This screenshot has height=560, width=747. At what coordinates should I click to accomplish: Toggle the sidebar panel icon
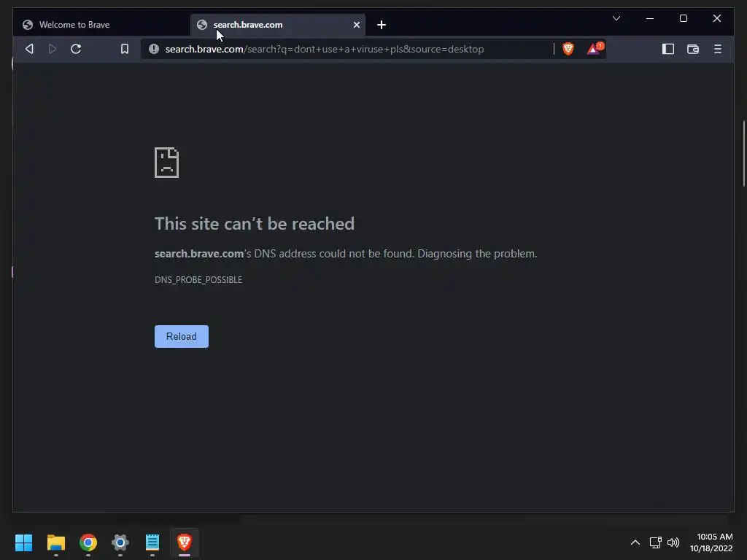[668, 49]
